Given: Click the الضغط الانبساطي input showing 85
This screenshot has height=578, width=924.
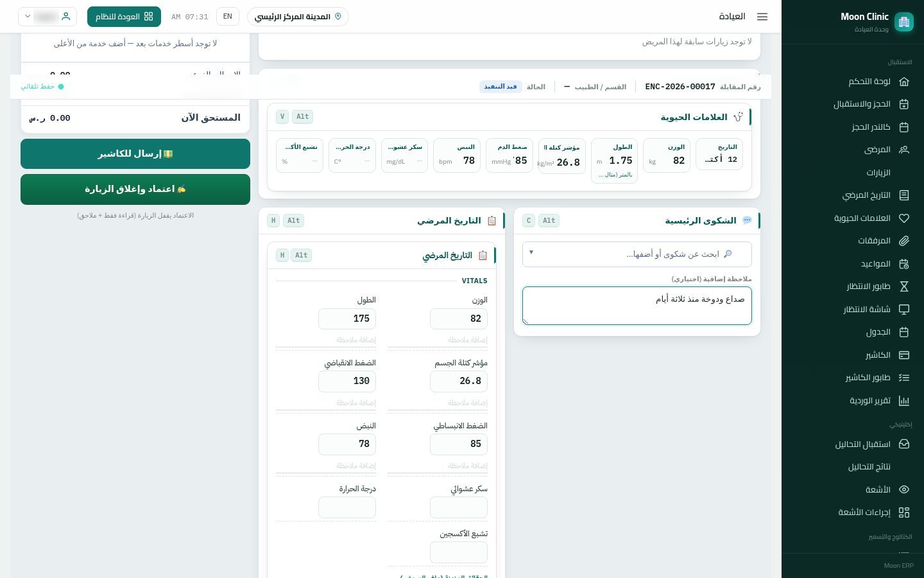Looking at the screenshot, I should click(459, 444).
